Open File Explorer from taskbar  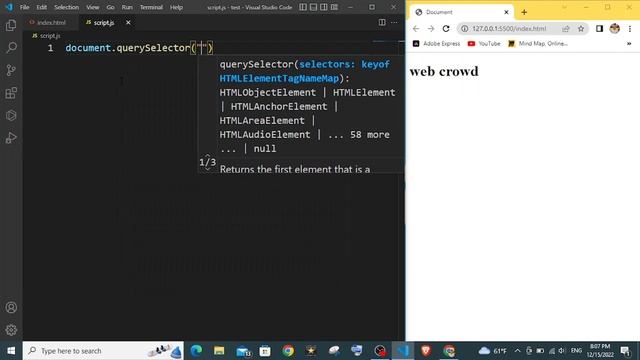pos(219,351)
